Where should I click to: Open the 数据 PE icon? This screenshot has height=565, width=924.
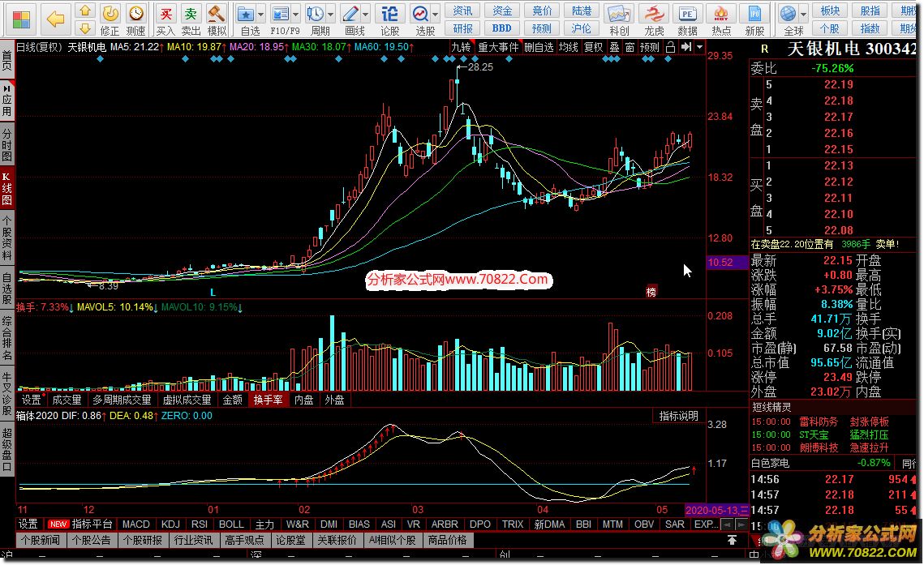[688, 14]
